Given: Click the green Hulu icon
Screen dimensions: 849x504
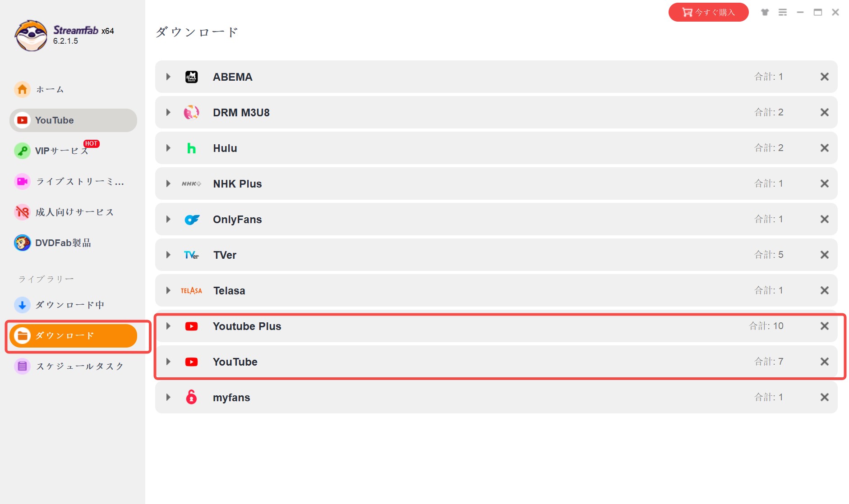Looking at the screenshot, I should [191, 148].
